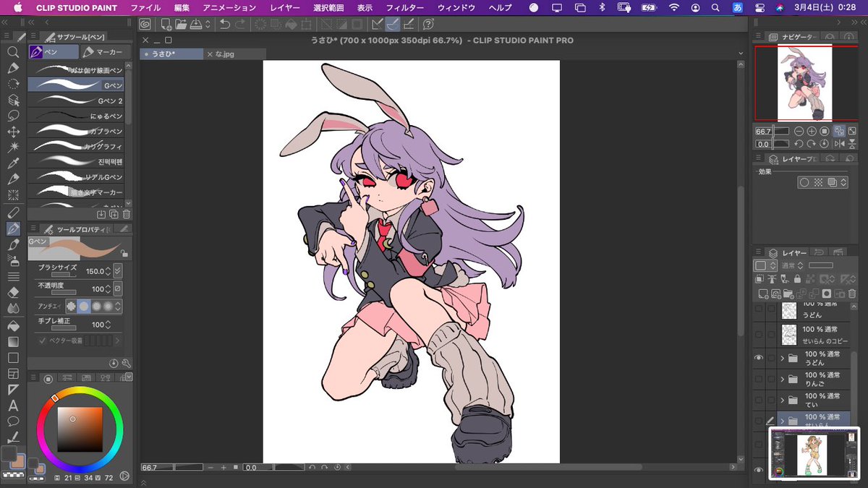Select the Frame border tool

[13, 374]
